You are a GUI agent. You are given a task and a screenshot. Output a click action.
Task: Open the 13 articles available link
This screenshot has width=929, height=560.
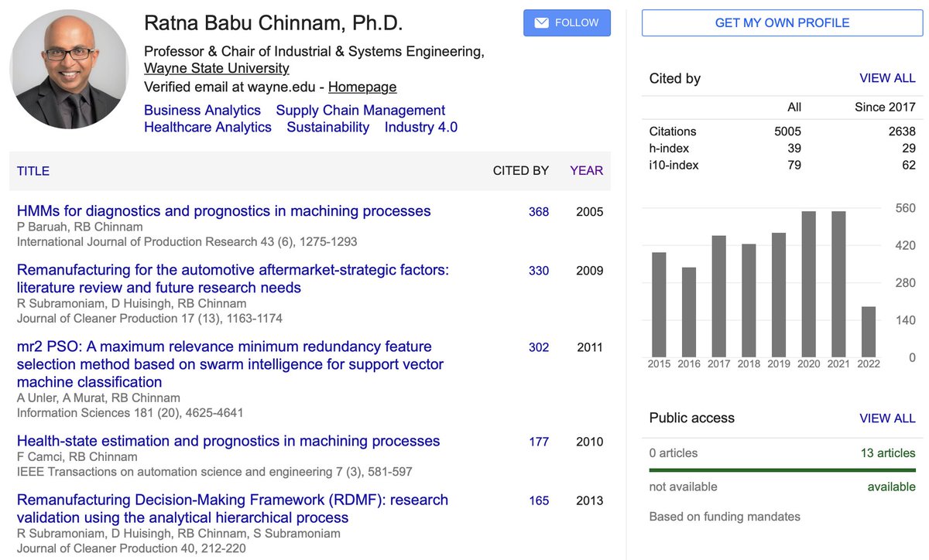pos(888,452)
